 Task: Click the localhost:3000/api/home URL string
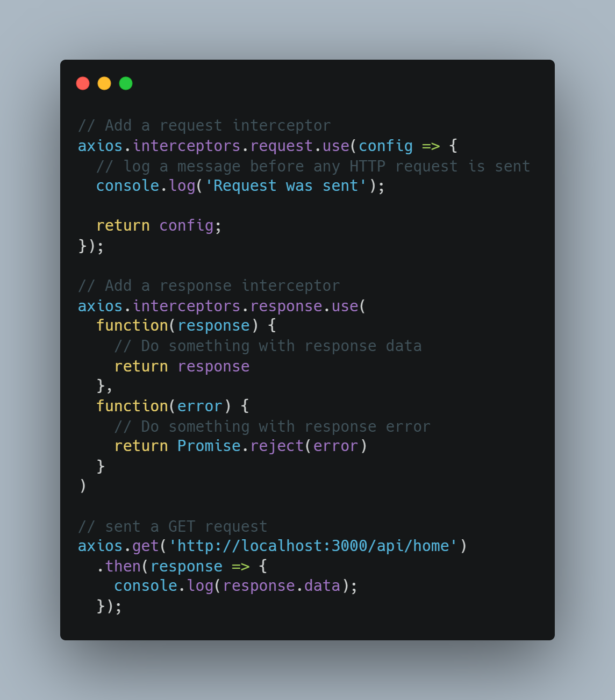pos(313,546)
